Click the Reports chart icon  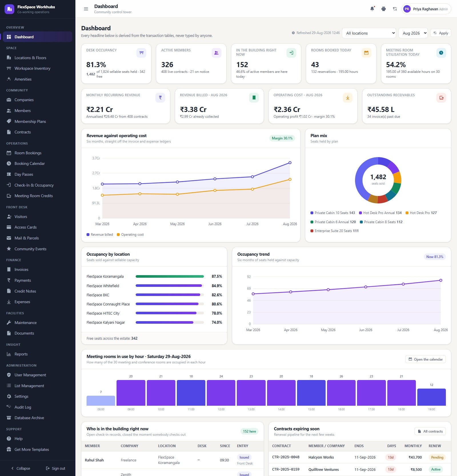tap(9, 354)
